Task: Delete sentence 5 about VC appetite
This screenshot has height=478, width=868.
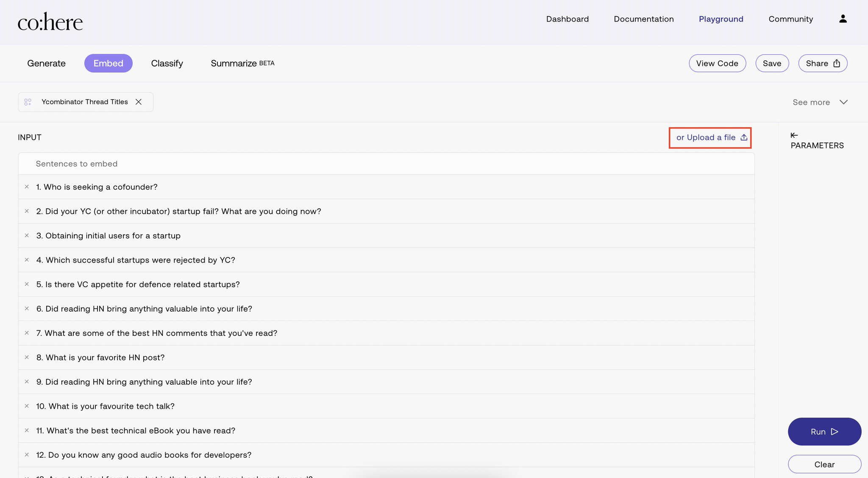Action: click(27, 284)
